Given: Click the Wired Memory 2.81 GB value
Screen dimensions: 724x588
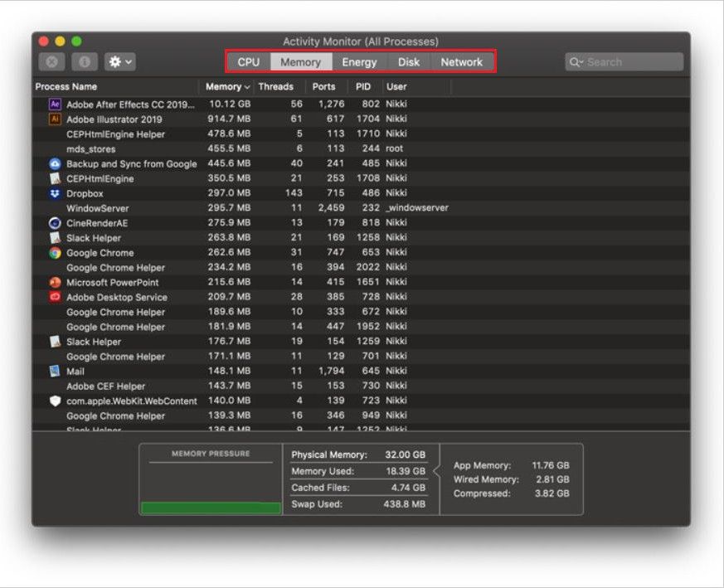Looking at the screenshot, I should click(552, 479).
